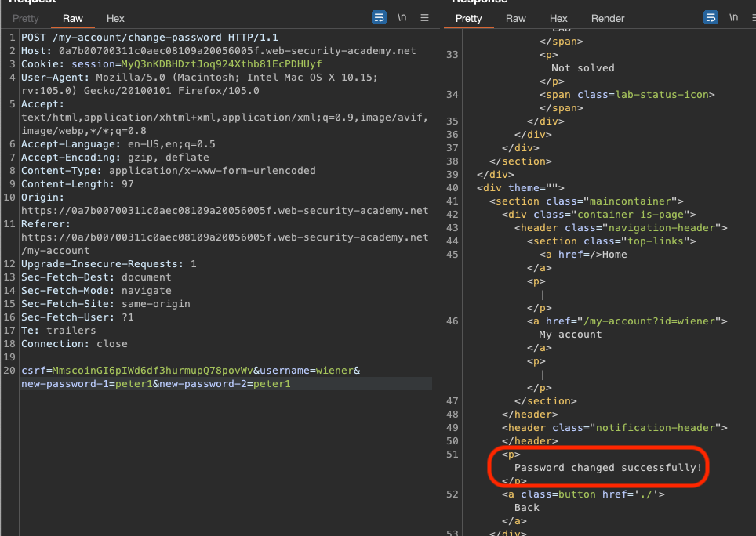Click the 'Password changed successfully!' response text
Screen dimensions: 756x536
(x=608, y=467)
